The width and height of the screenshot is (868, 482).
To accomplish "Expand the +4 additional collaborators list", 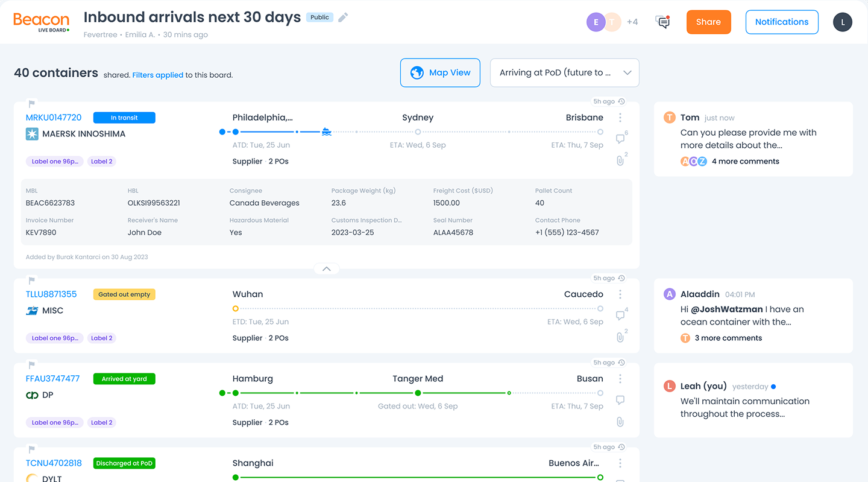I will pyautogui.click(x=632, y=22).
